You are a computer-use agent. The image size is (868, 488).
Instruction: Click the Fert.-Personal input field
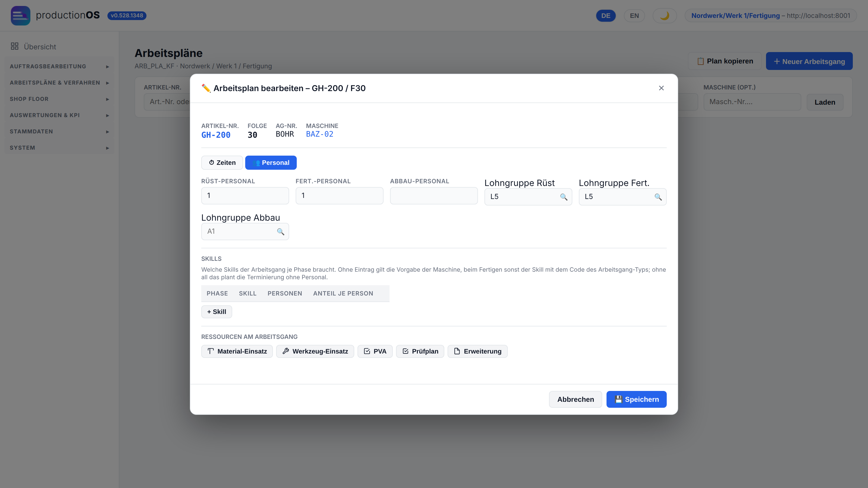339,196
